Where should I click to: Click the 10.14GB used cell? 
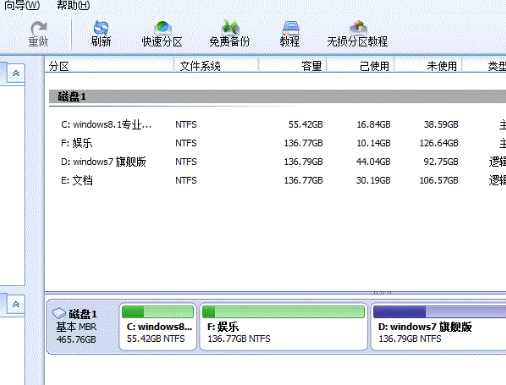pyautogui.click(x=373, y=143)
